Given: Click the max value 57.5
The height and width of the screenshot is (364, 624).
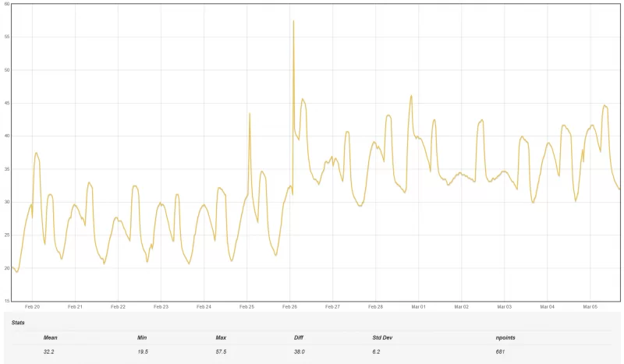Looking at the screenshot, I should click(222, 352).
